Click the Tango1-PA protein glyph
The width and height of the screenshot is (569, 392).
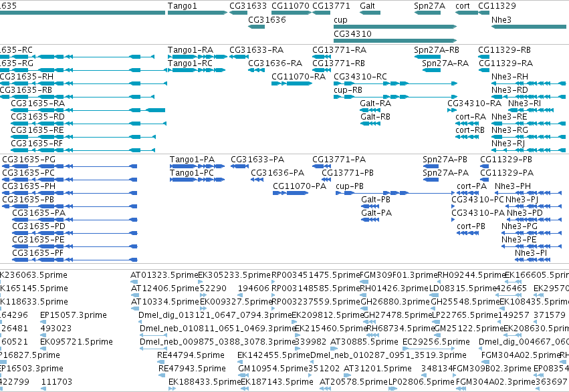tap(197, 167)
